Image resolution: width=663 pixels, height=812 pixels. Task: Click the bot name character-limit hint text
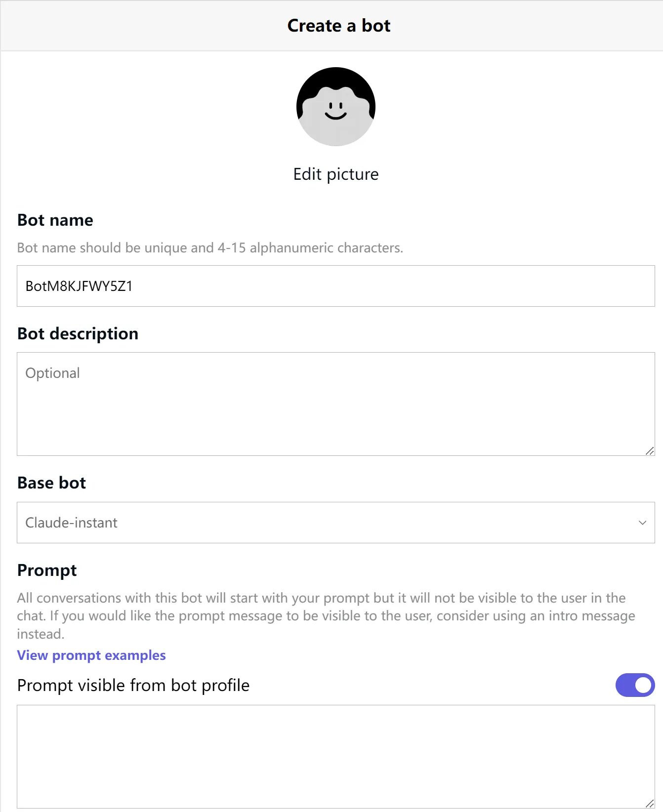[x=210, y=248]
